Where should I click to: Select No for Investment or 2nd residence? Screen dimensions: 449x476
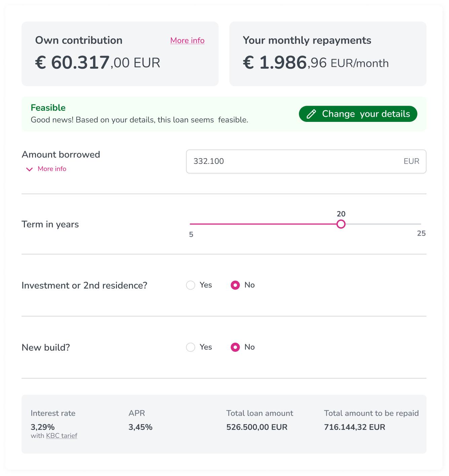point(235,285)
